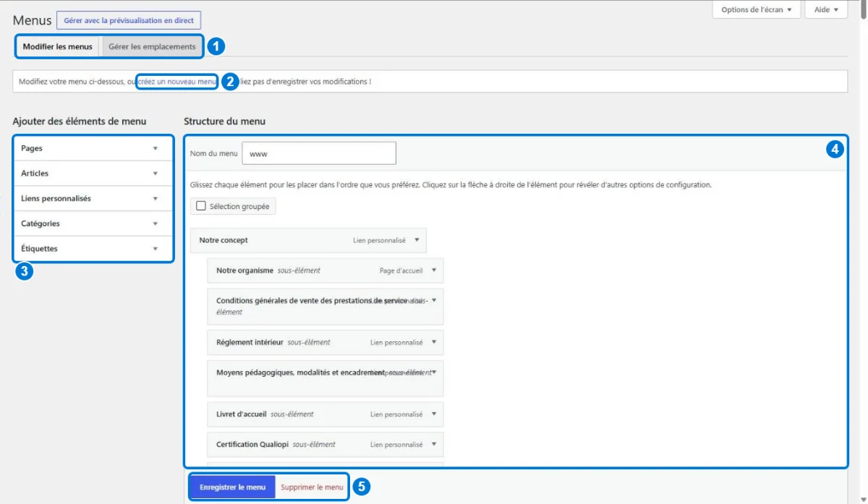Open Options de l'écran panel
The width and height of the screenshot is (868, 504).
tap(757, 10)
